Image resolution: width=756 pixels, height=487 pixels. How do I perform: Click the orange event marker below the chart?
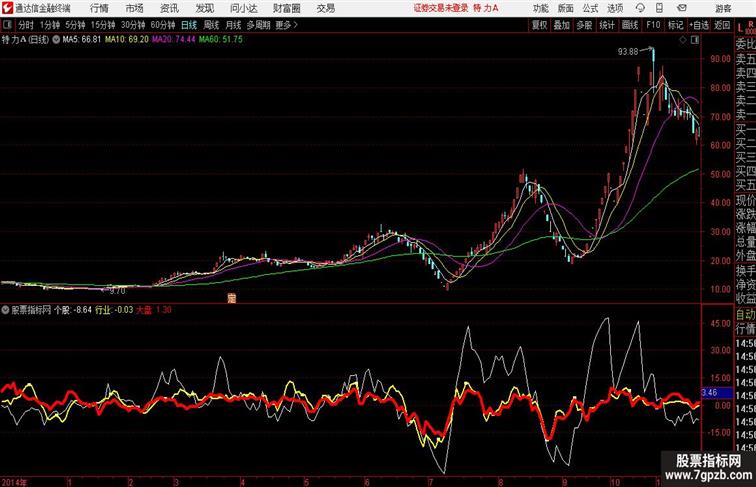231,298
